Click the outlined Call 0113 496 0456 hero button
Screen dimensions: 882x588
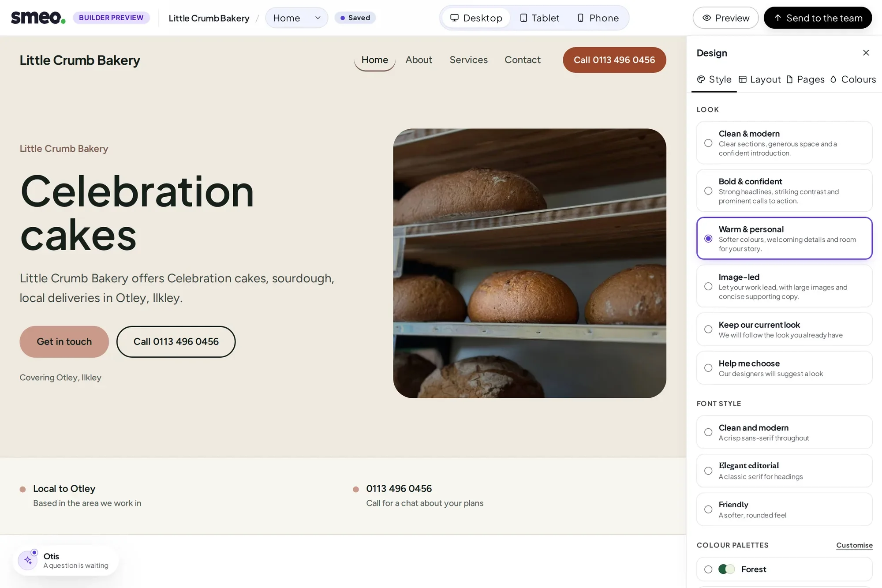(x=176, y=342)
